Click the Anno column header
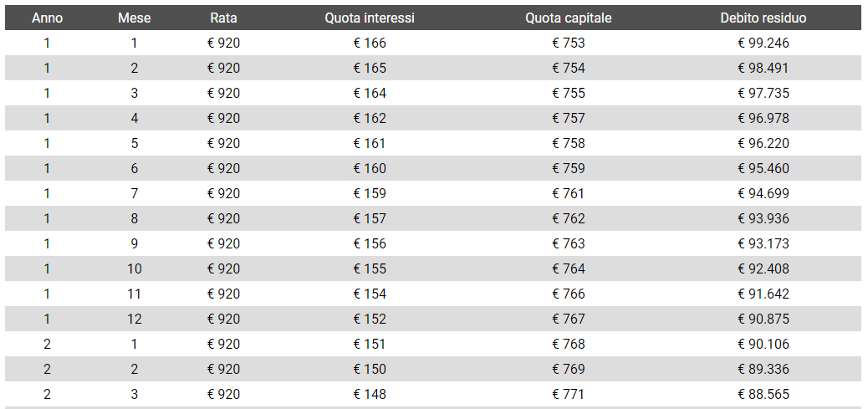This screenshot has width=868, height=409. [x=47, y=18]
